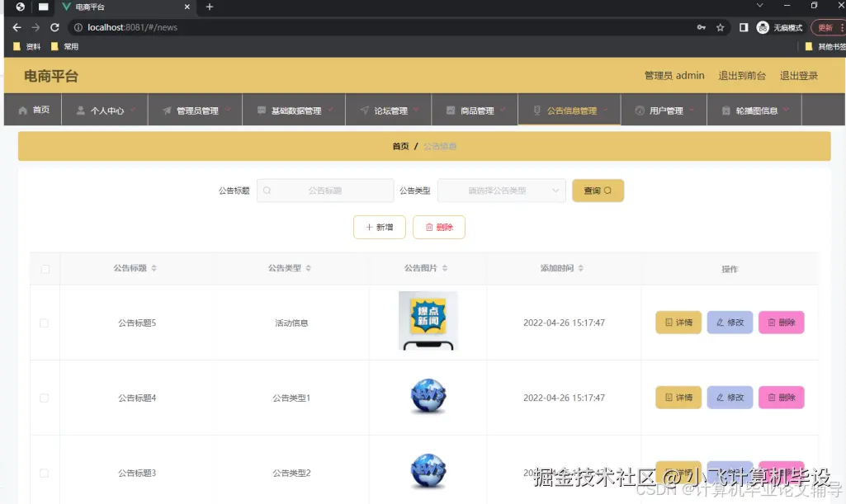
Task: Click inside the 公告标题 search input field
Action: coord(326,191)
